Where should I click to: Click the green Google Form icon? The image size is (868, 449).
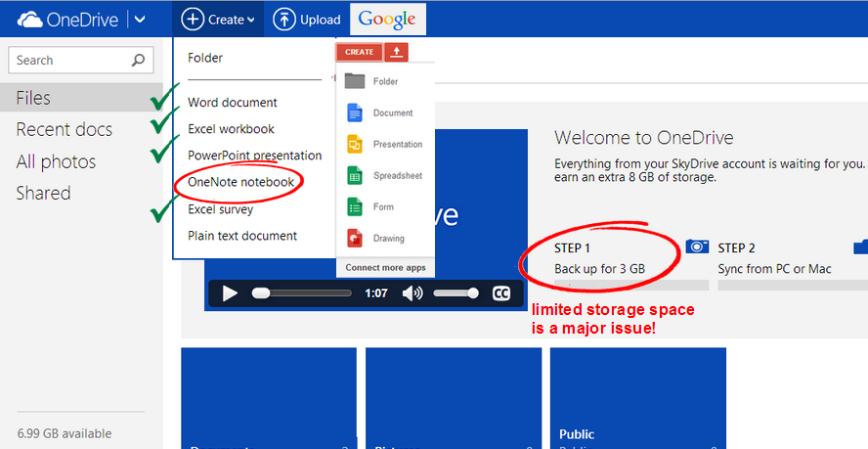click(x=354, y=206)
